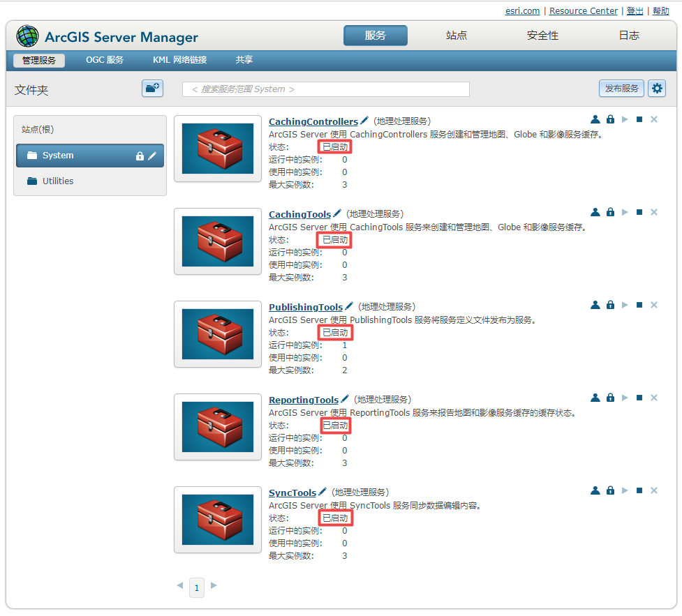Stop the PublishingTools service
The width and height of the screenshot is (682, 616).
click(639, 305)
